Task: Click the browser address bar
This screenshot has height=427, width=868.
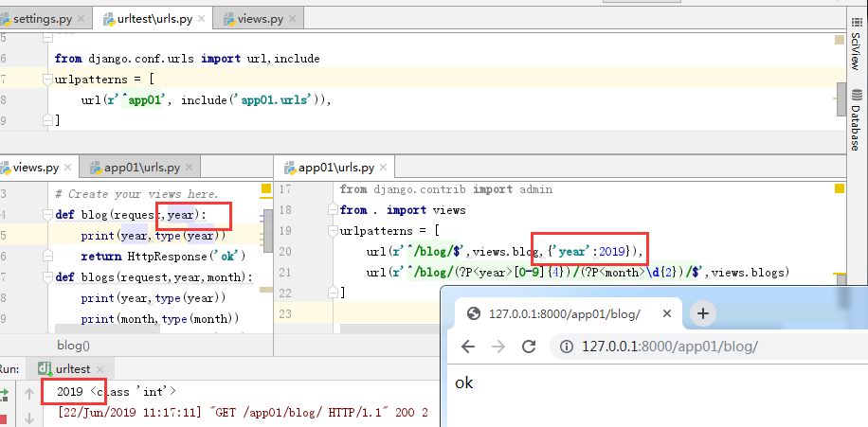Action: (x=709, y=347)
